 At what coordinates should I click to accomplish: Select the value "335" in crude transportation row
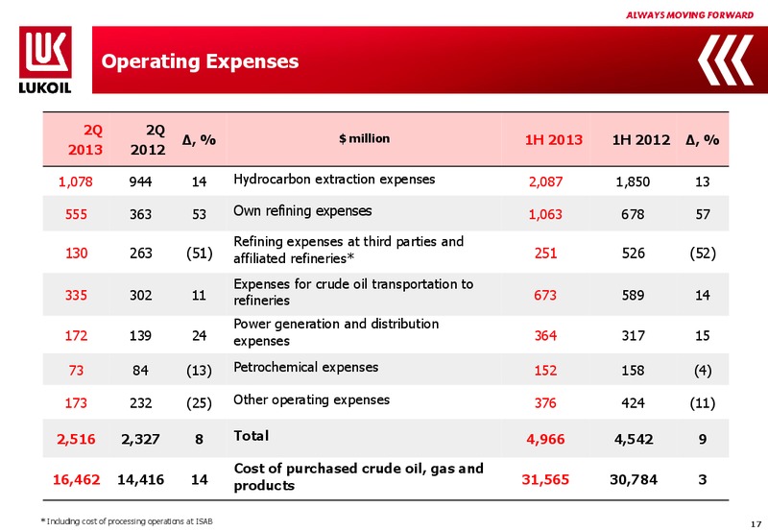tap(76, 296)
